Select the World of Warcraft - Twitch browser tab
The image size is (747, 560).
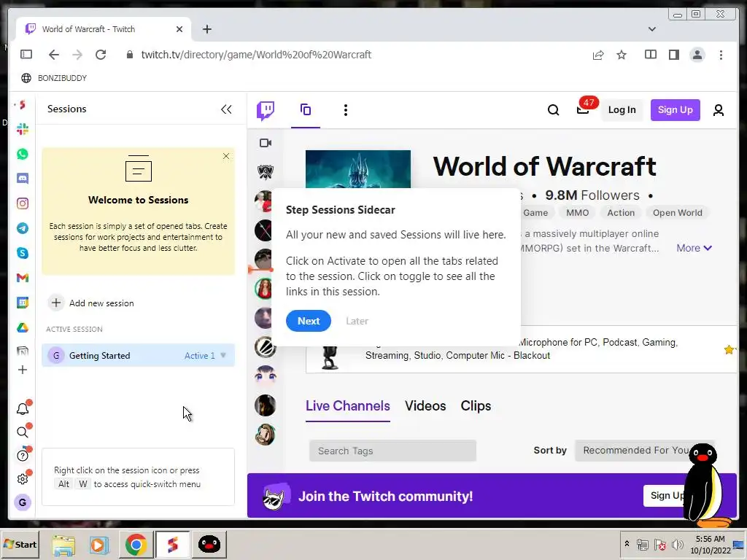tap(104, 29)
